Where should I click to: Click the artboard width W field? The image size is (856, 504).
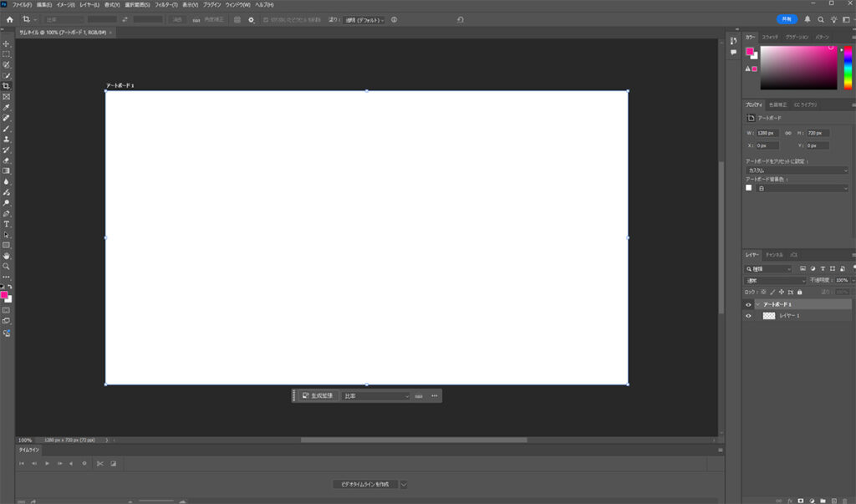click(768, 133)
